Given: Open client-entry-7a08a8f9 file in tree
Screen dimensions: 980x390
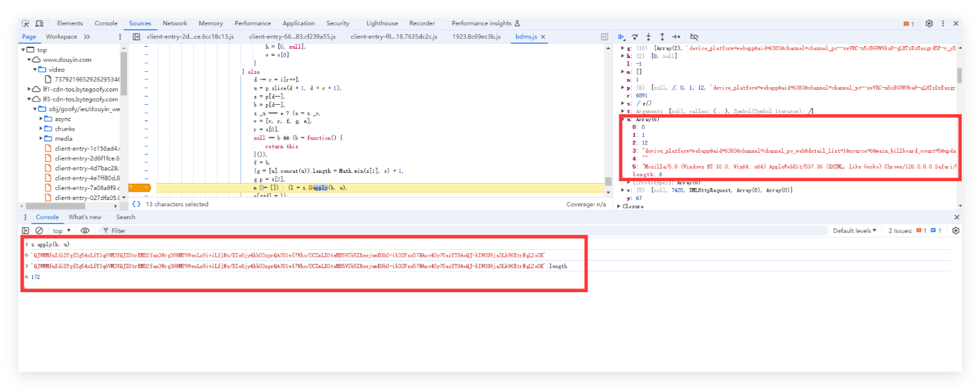Looking at the screenshot, I should [x=82, y=188].
